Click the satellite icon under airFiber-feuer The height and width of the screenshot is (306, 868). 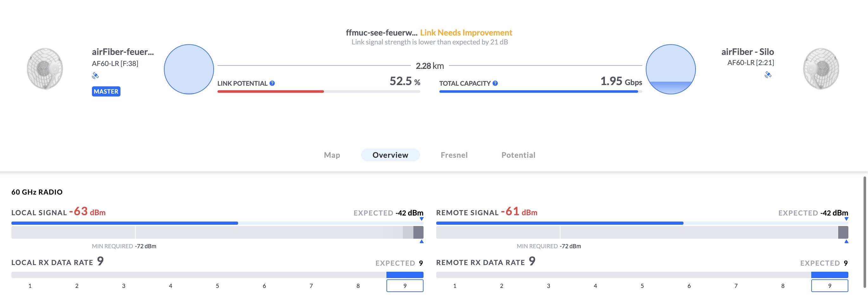[95, 76]
